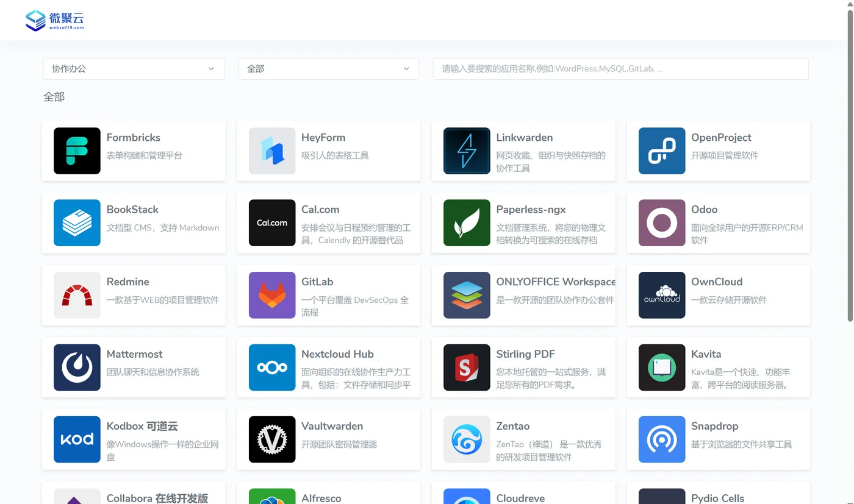Open the Formbricks app icon
The height and width of the screenshot is (504, 854).
pos(77,151)
